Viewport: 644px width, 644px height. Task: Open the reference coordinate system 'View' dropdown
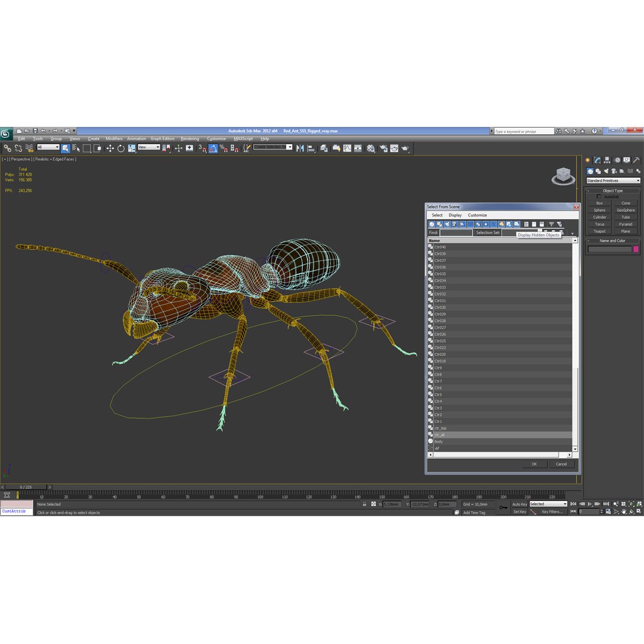click(x=148, y=147)
